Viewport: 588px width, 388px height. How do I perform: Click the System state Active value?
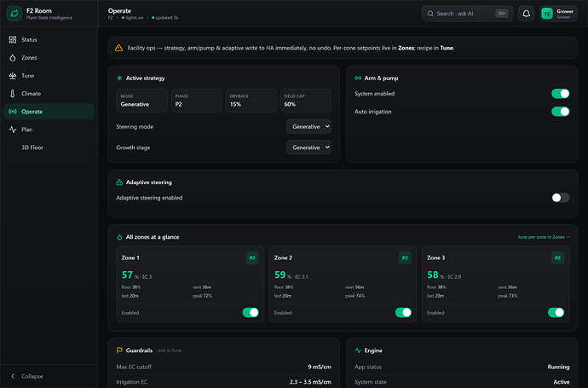pos(562,382)
